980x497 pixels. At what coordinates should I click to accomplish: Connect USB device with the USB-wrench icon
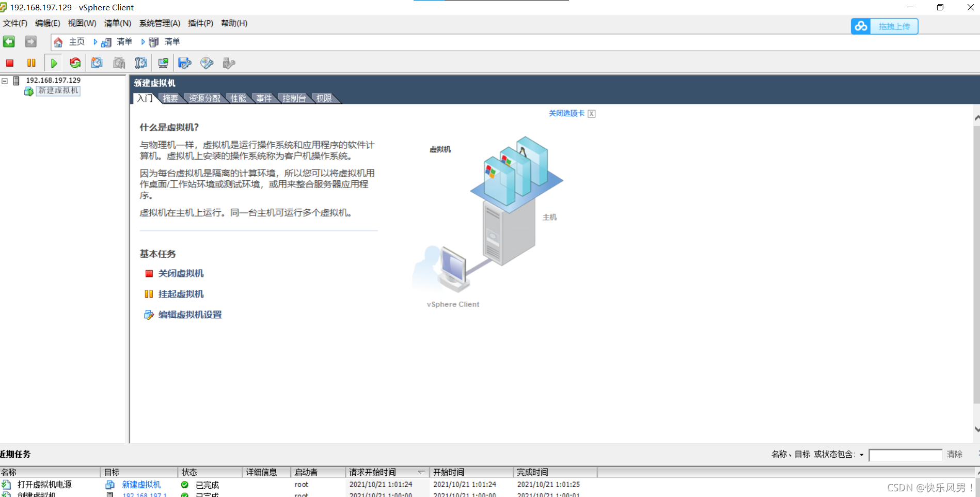point(229,63)
